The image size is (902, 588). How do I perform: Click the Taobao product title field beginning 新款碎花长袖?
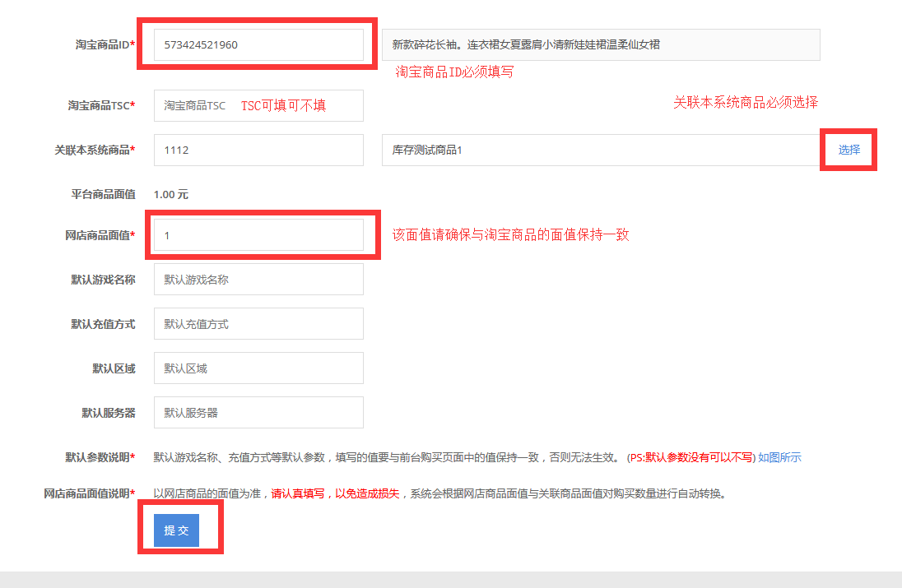click(601, 45)
